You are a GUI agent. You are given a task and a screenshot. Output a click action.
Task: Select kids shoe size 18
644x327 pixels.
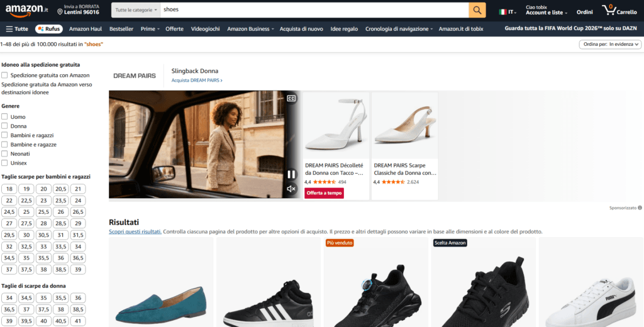coord(9,189)
